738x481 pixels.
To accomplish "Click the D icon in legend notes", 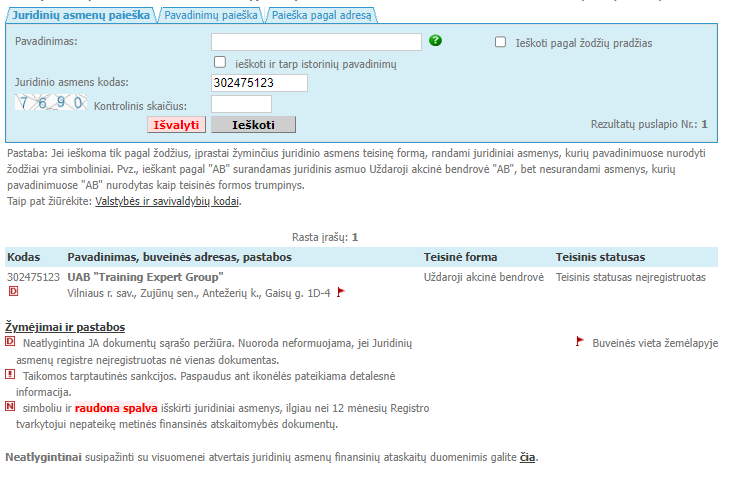I will click(x=10, y=342).
